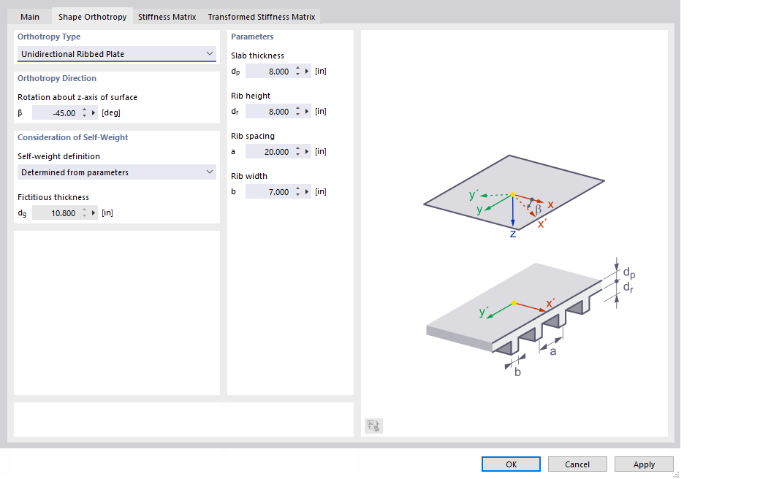Open the rib spacing arrow menu
Screen dimensions: 760x479
(306, 152)
